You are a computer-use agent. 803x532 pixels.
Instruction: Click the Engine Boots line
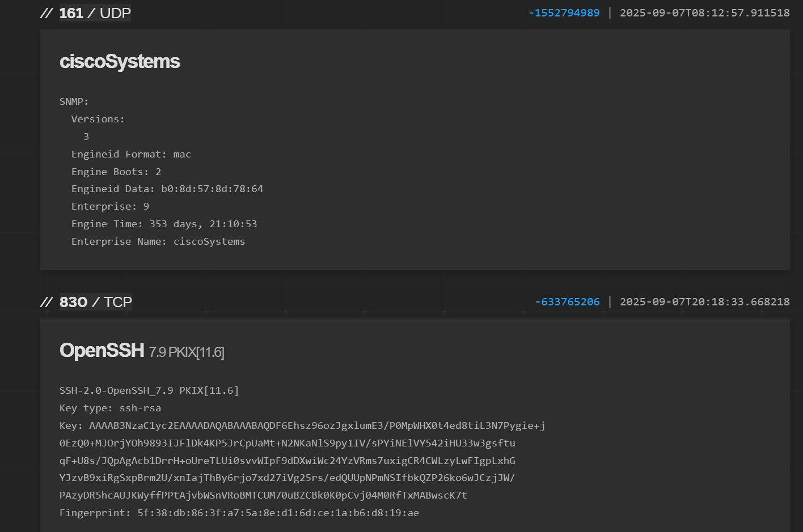(x=116, y=172)
